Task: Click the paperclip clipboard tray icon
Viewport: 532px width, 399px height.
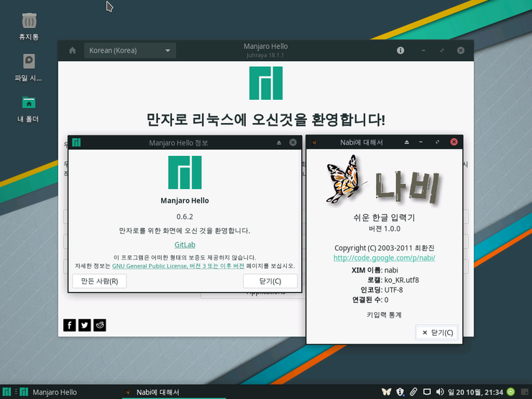Action: pyautogui.click(x=413, y=392)
